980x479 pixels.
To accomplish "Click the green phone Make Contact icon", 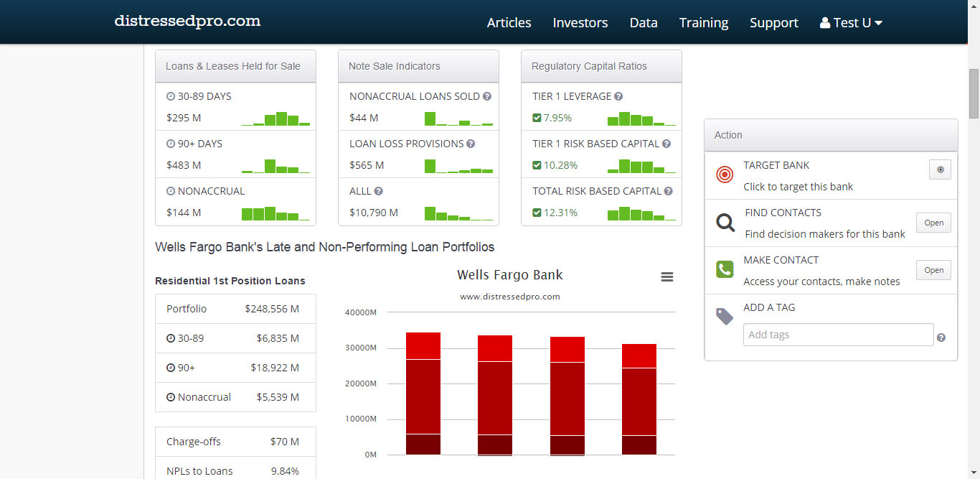I will [x=725, y=269].
